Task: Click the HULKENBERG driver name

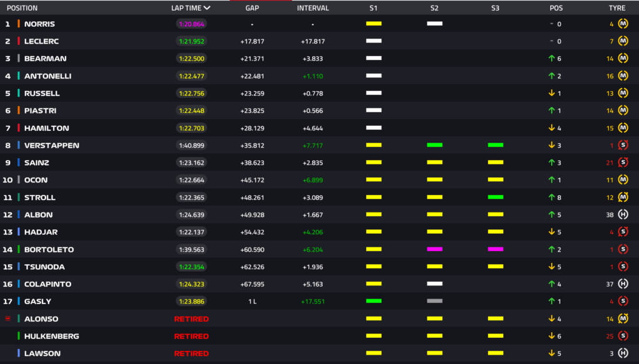Action: click(51, 336)
